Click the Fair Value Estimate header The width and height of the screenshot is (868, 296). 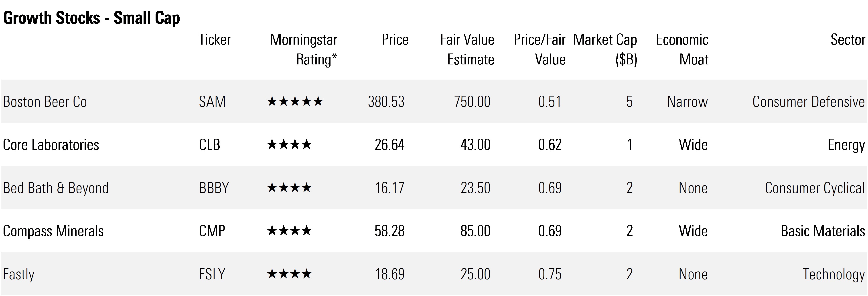click(467, 49)
